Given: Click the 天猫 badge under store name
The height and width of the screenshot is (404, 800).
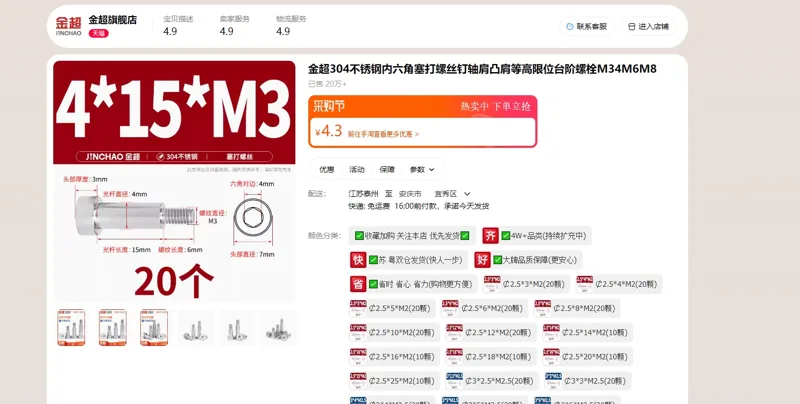Looking at the screenshot, I should pos(98,33).
